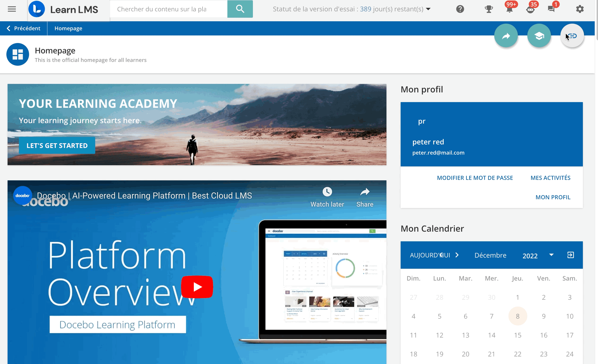This screenshot has width=598, height=364.
Task: Click MODIFIER LE MOT DE PASSE link
Action: (475, 178)
